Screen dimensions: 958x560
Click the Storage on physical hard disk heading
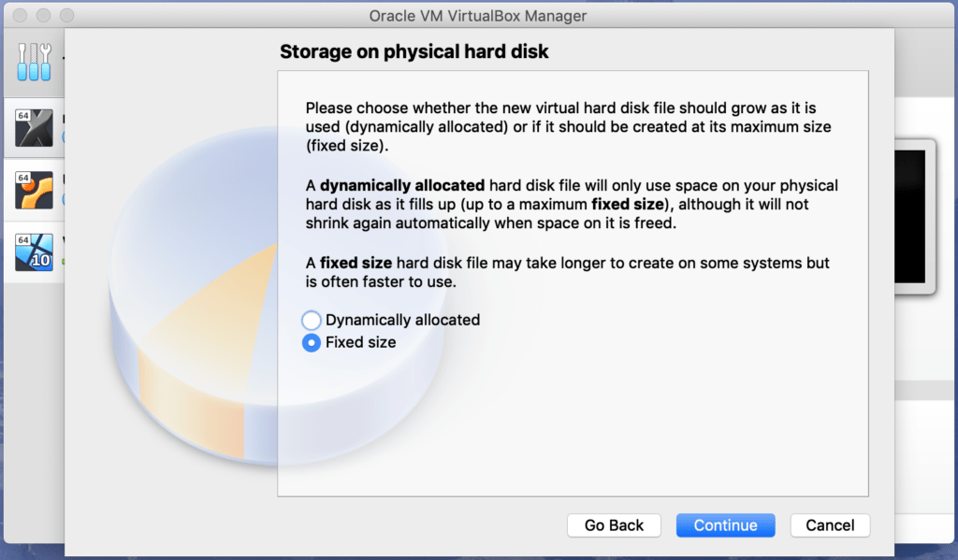pyautogui.click(x=414, y=52)
